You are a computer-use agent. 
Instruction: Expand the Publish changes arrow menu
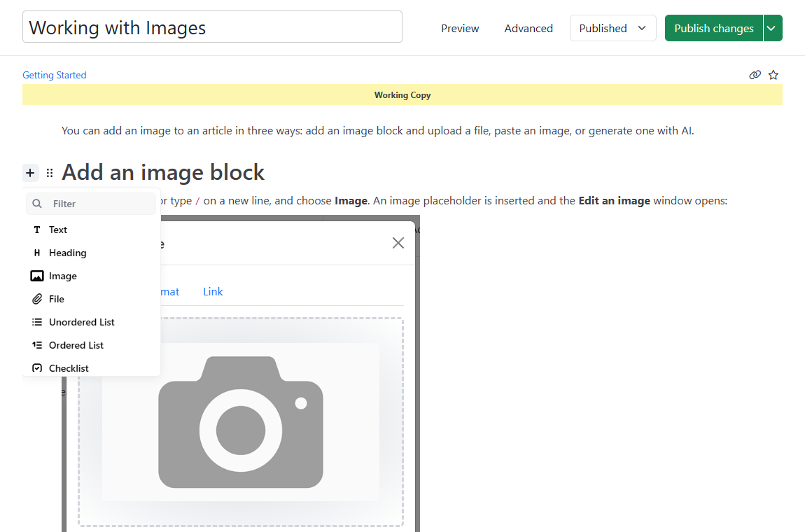772,28
